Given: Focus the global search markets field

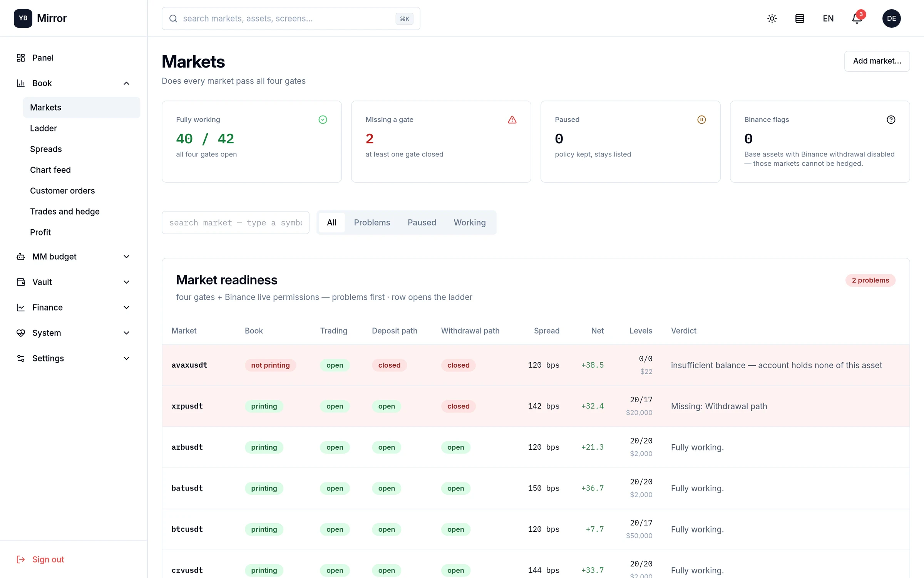Looking at the screenshot, I should [291, 18].
